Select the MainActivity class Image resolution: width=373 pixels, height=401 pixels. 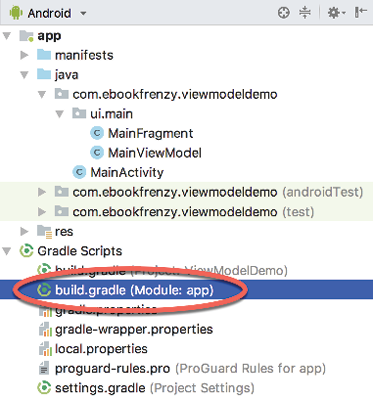(x=127, y=172)
